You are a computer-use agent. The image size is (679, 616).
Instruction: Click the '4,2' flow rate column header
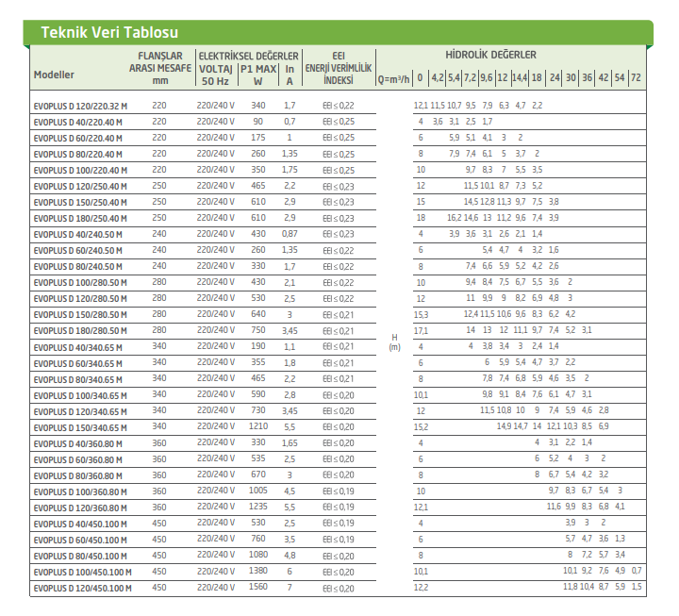(438, 77)
